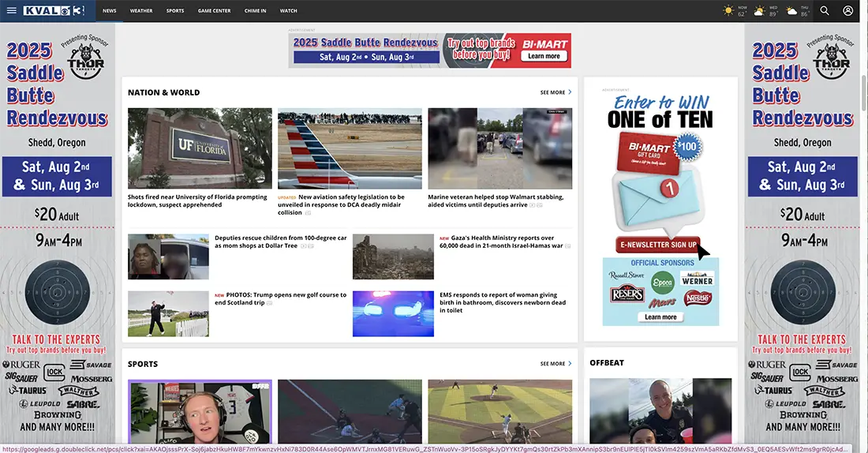The height and width of the screenshot is (453, 868).
Task: Click Learn more in top banner ad
Action: 544,56
